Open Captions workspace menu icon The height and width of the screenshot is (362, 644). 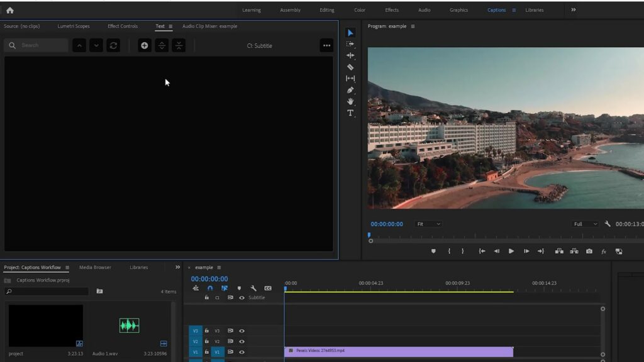click(x=514, y=10)
